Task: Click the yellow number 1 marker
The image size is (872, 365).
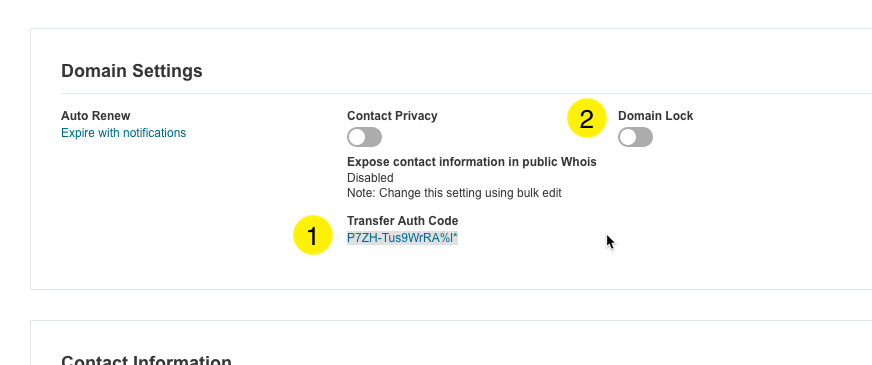Action: click(313, 235)
